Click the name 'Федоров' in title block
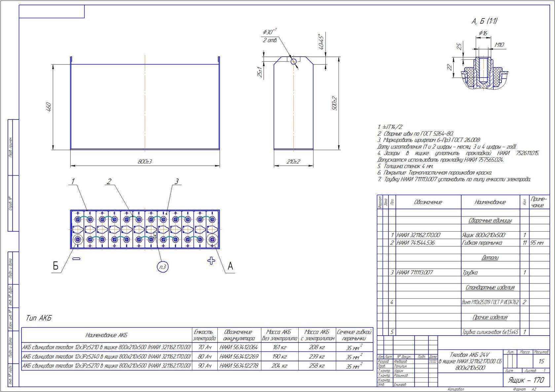 (x=400, y=362)
